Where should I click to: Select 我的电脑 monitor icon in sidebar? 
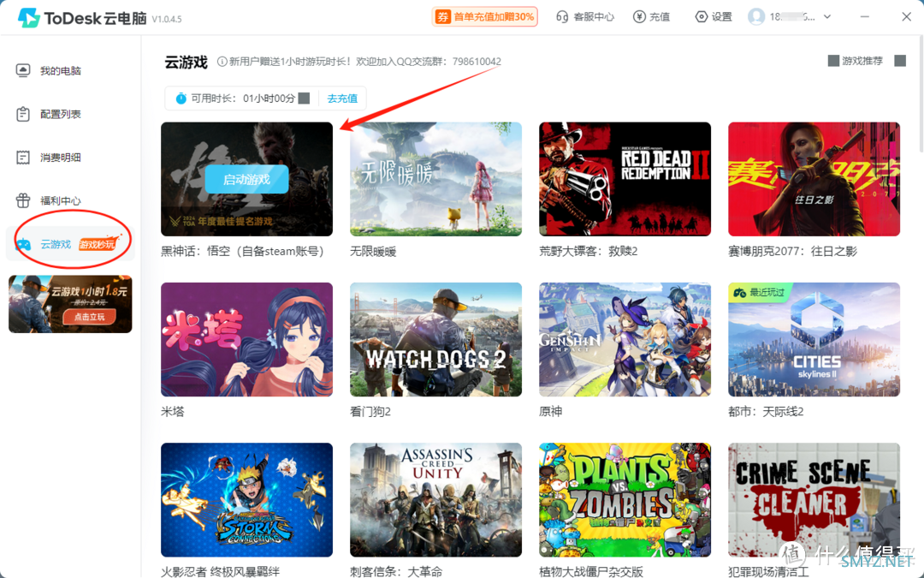point(23,71)
